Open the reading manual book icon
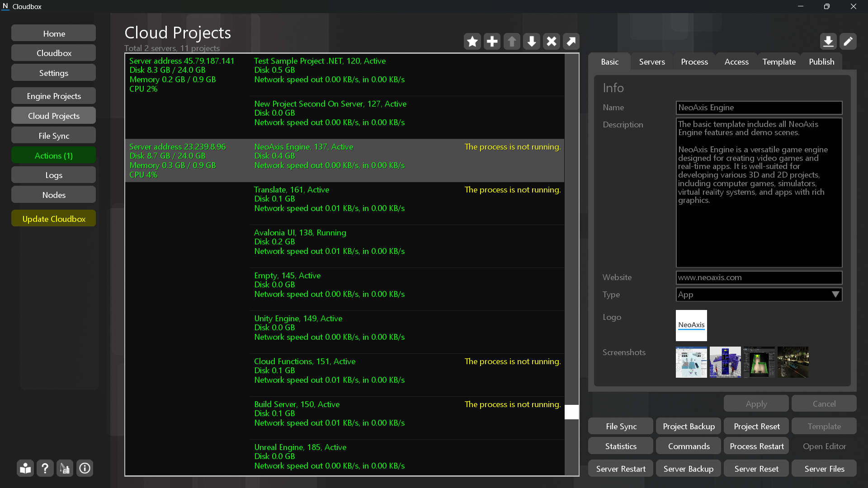 [25, 468]
